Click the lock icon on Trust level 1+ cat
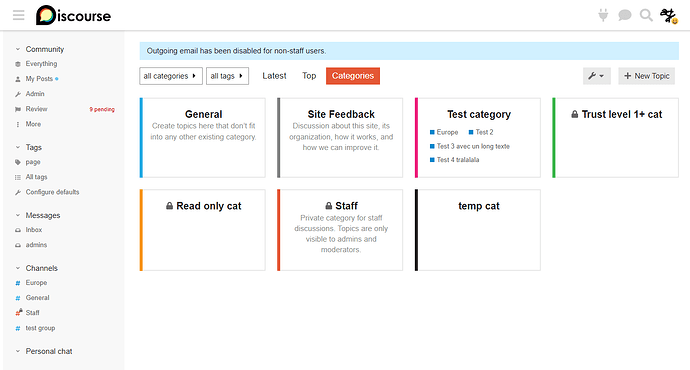The height and width of the screenshot is (370, 690). click(575, 114)
